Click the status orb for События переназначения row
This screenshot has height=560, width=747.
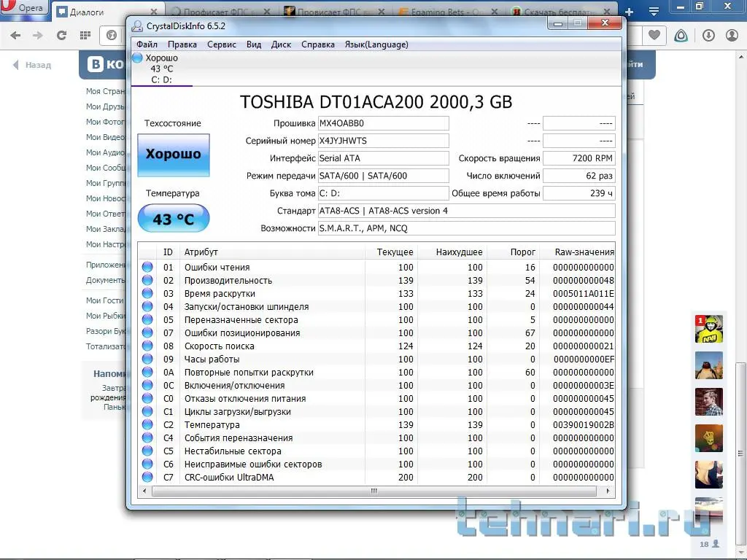(x=147, y=437)
